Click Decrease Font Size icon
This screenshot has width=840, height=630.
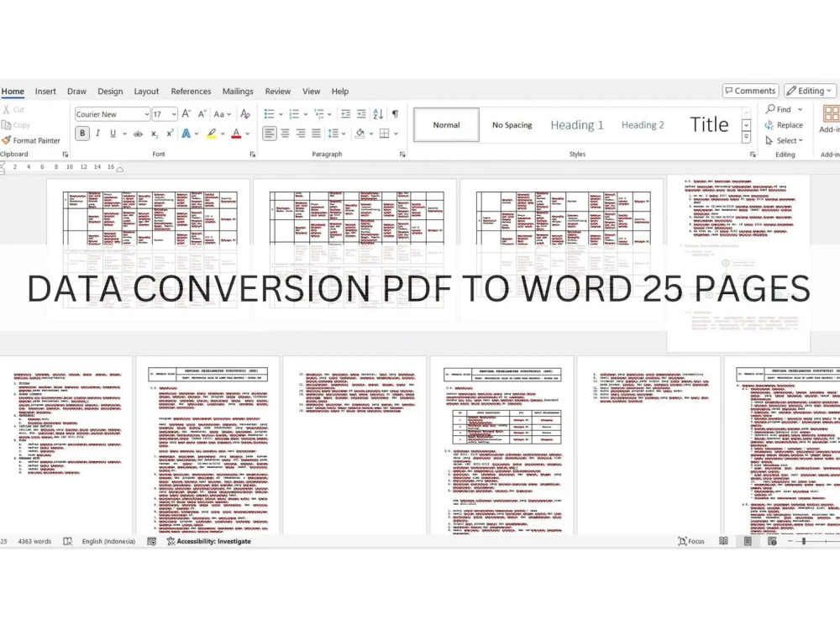coord(202,113)
